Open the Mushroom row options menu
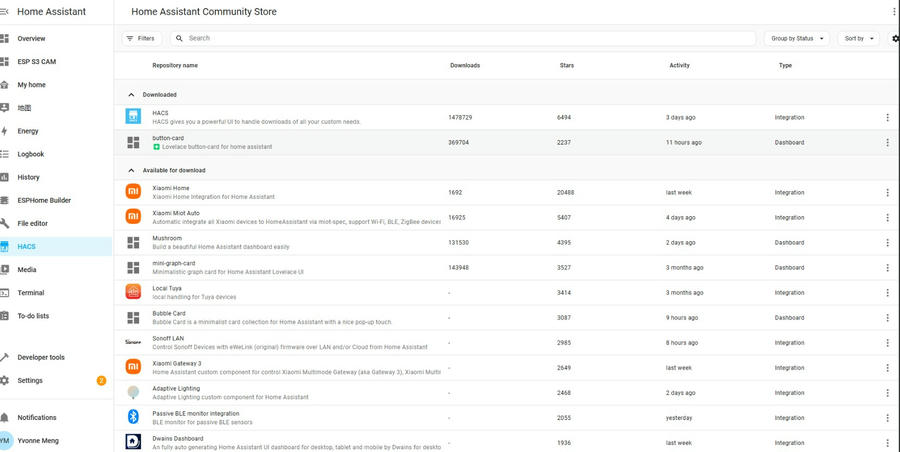The width and height of the screenshot is (900, 452). (x=887, y=243)
